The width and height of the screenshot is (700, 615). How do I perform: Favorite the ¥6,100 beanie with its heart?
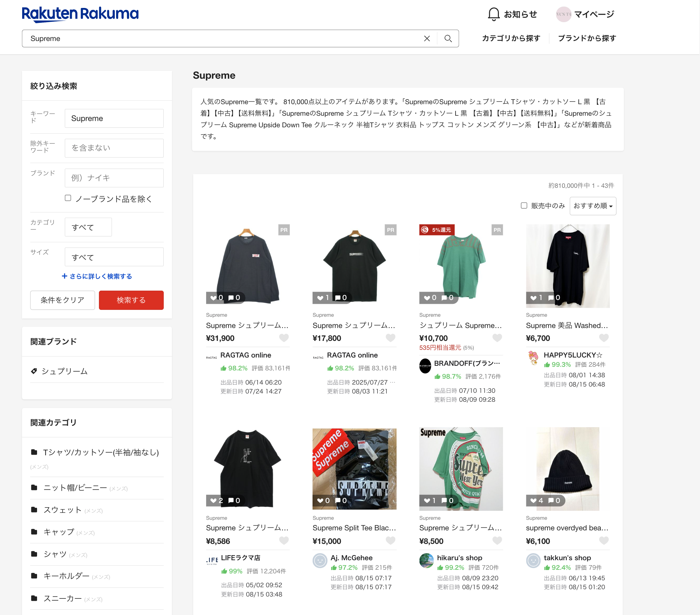pos(604,540)
